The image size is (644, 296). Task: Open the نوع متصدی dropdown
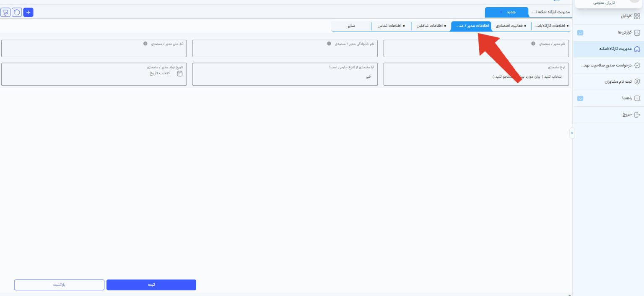click(x=476, y=74)
